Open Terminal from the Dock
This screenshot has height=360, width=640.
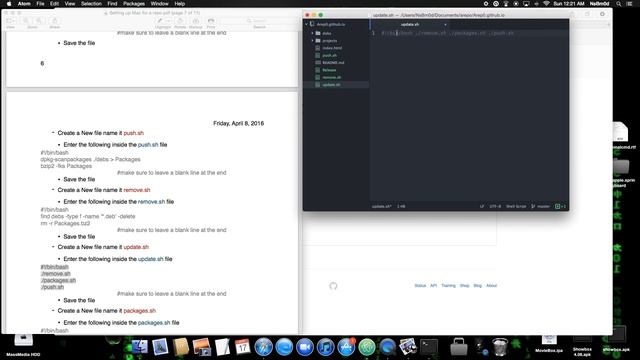coord(429,347)
